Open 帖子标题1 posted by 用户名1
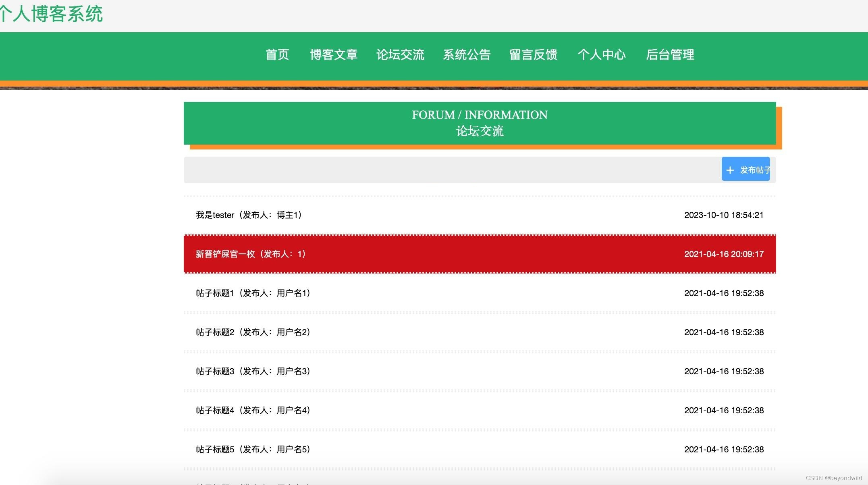This screenshot has width=868, height=485. pos(252,293)
